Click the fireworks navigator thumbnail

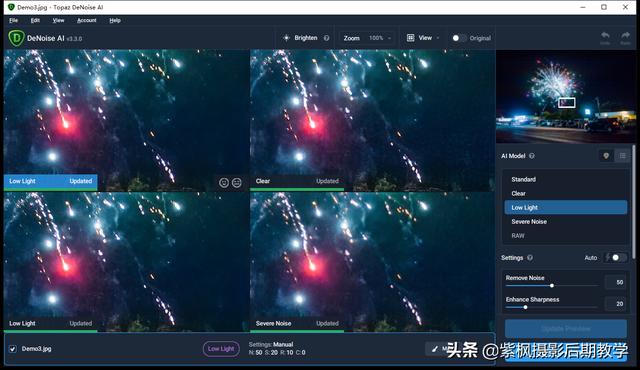click(566, 96)
